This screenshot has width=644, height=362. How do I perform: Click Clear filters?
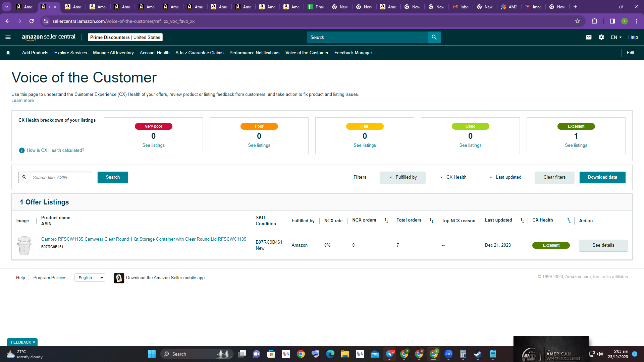coord(554,177)
